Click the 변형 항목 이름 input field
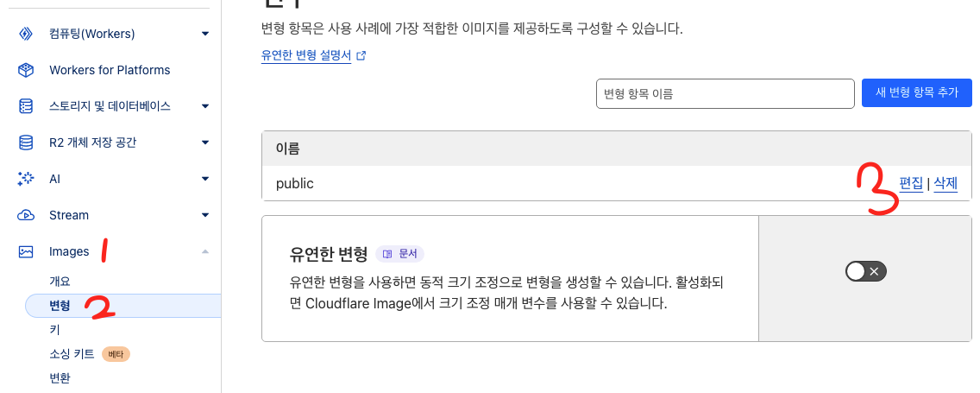Screen dimensions: 980x393 [725, 93]
